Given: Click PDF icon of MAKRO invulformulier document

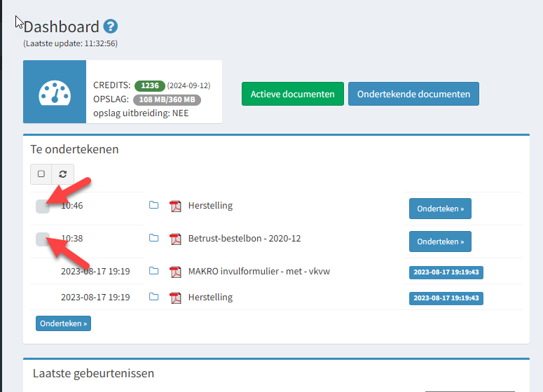Looking at the screenshot, I should [x=176, y=272].
